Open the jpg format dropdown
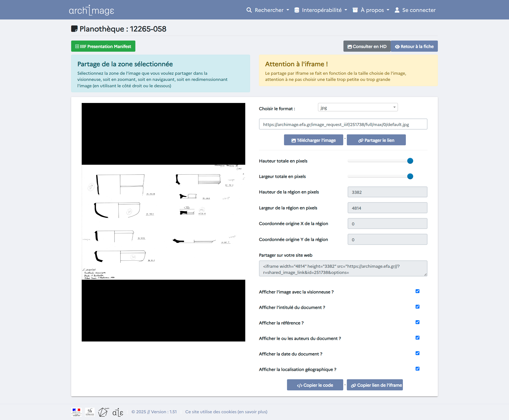 click(358, 107)
